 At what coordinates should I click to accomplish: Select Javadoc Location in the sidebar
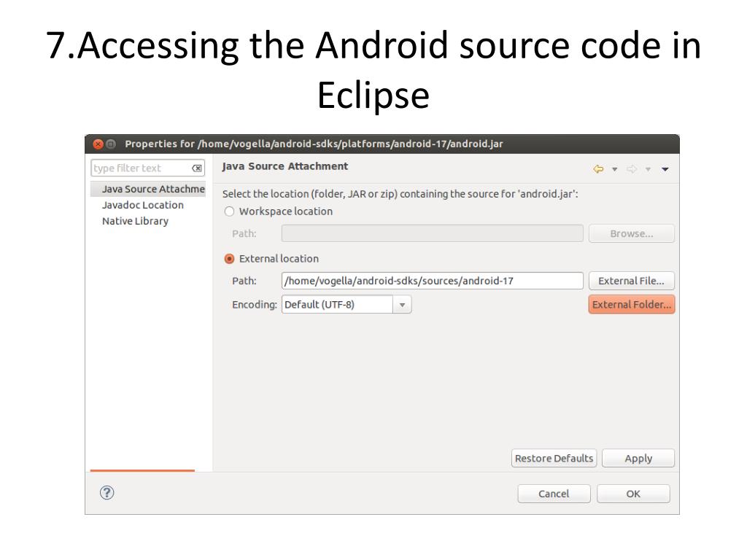[x=143, y=205]
